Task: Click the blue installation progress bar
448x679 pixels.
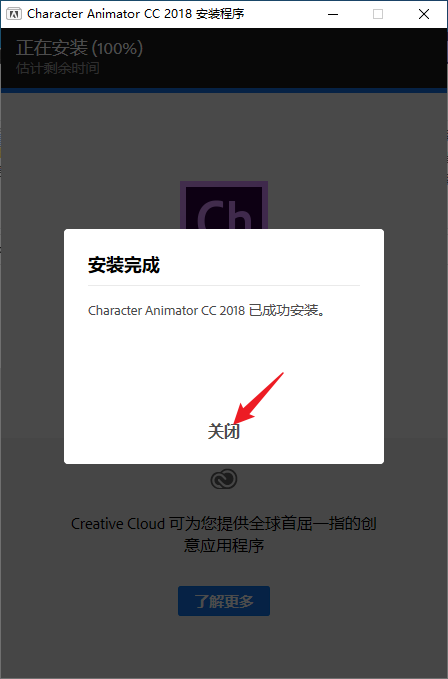Action: click(x=224, y=91)
